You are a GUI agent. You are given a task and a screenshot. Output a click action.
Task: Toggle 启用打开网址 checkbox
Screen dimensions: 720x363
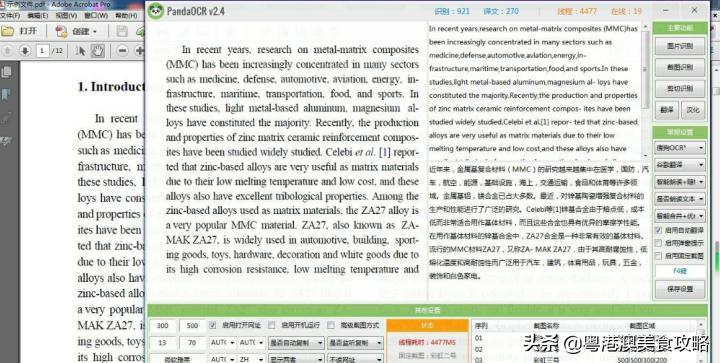(212, 325)
